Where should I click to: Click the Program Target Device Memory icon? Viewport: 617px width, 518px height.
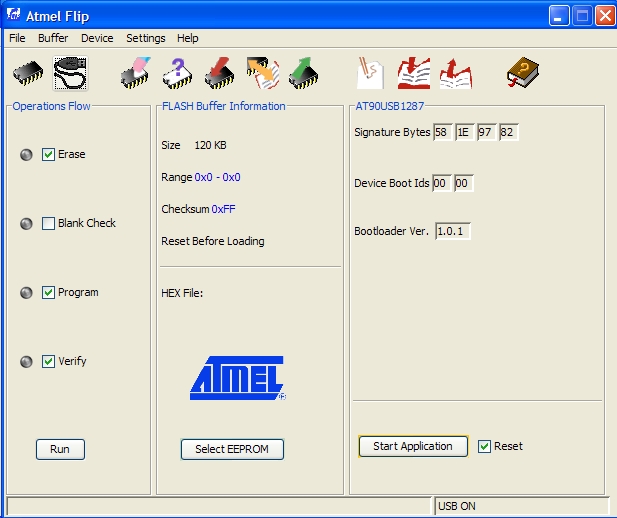pos(219,73)
